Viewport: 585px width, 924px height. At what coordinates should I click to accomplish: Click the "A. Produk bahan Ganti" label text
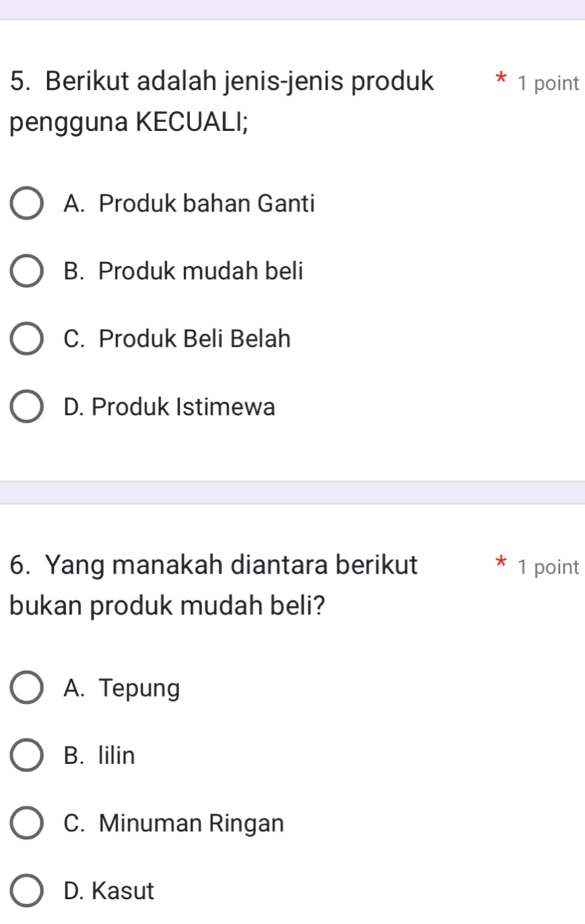point(189,203)
